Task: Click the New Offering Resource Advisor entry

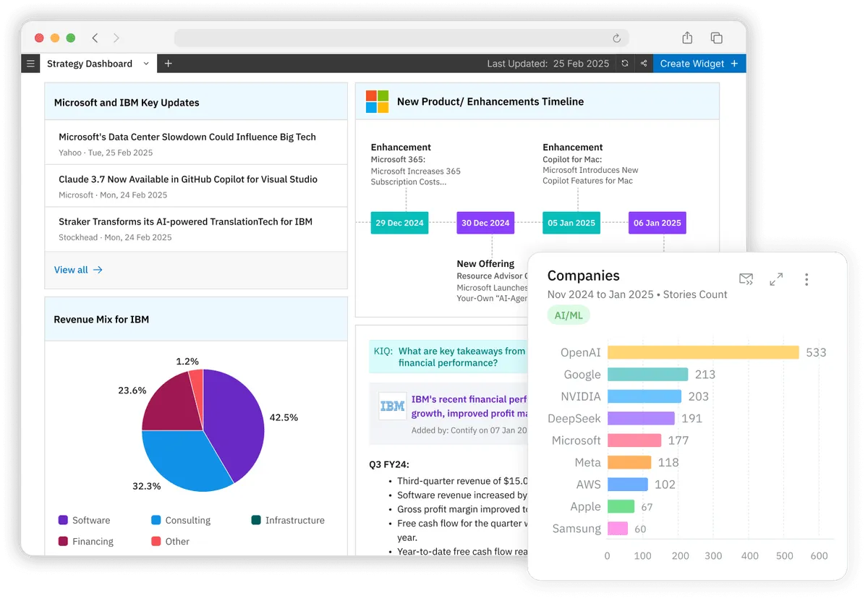Action: [492, 281]
